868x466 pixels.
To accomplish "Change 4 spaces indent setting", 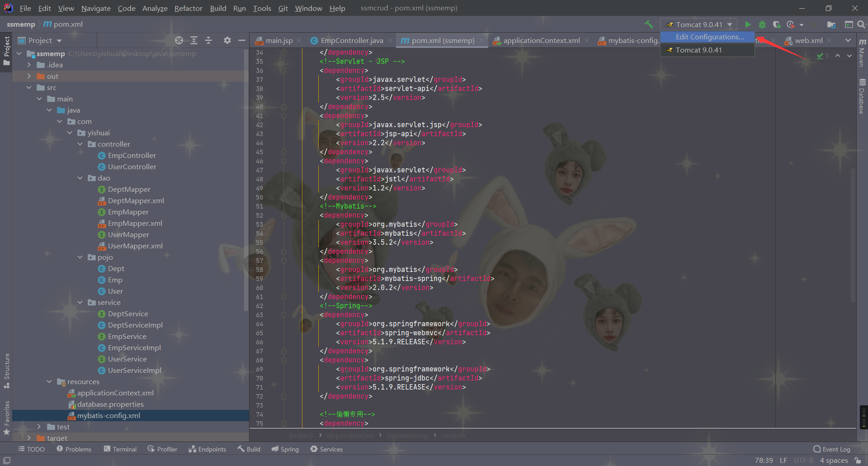I will pyautogui.click(x=834, y=460).
